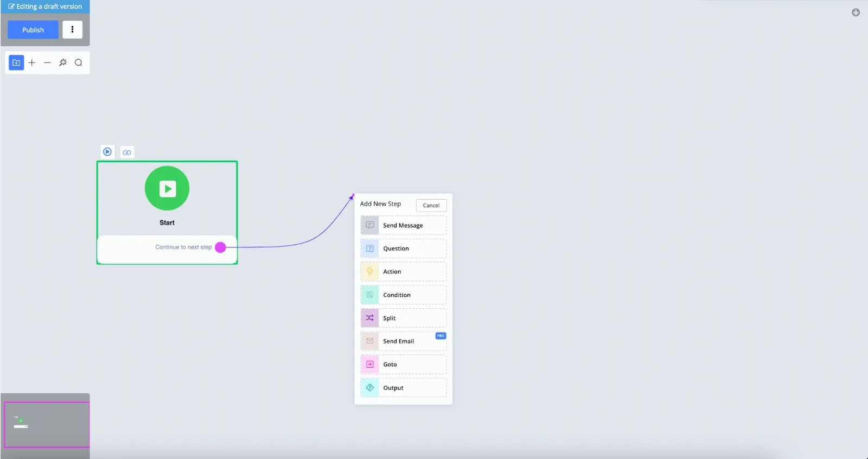Click the Action lightning bolt icon

coord(370,272)
